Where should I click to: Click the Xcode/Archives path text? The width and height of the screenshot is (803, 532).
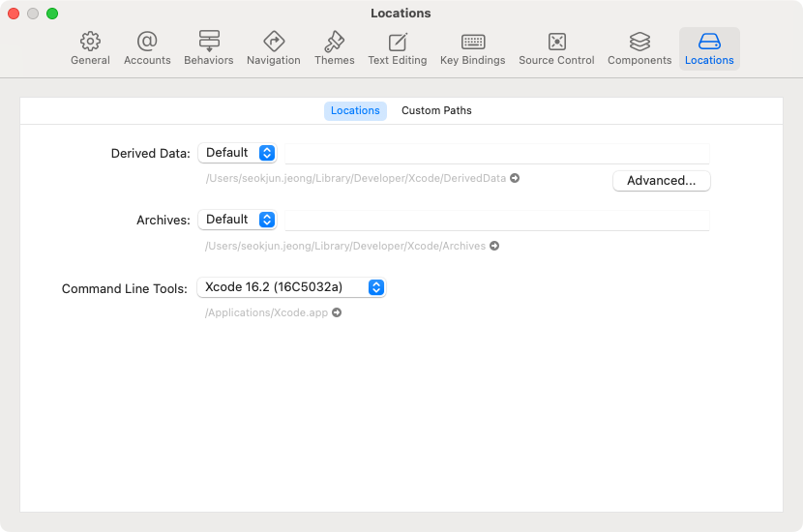(x=345, y=246)
